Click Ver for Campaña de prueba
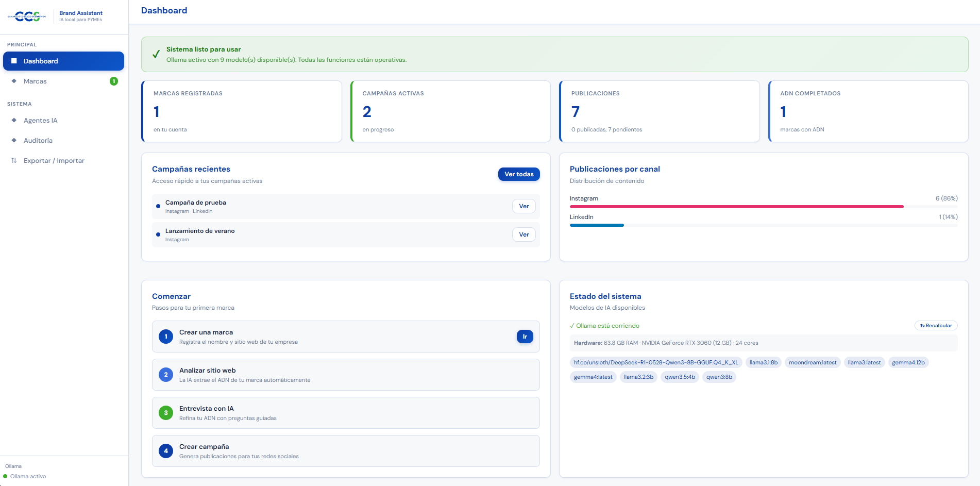980x486 pixels. pos(524,206)
